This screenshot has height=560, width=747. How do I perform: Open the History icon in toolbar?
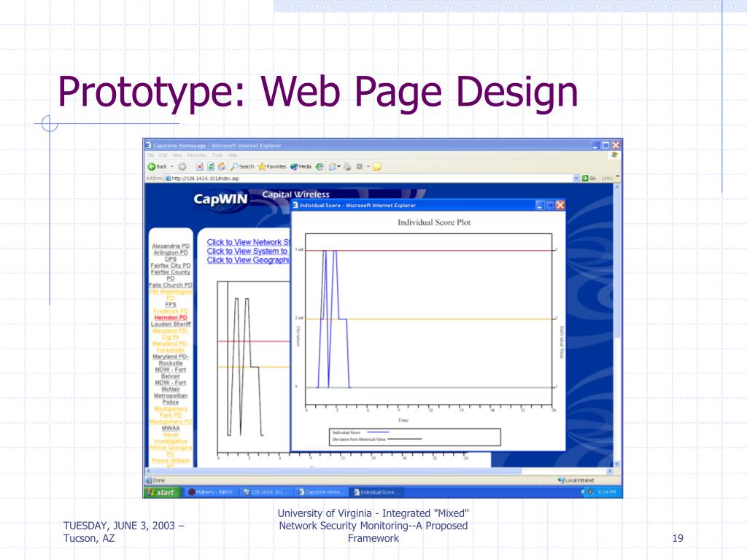[320, 167]
